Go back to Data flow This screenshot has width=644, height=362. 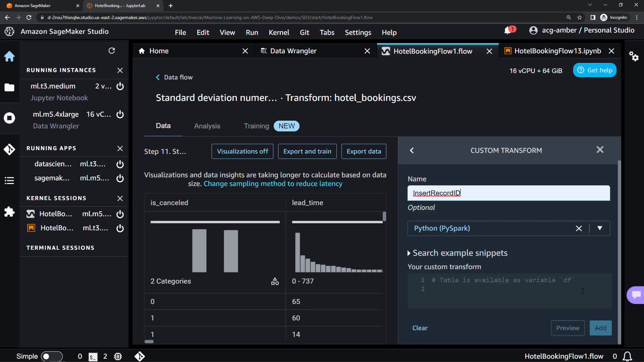(x=174, y=77)
